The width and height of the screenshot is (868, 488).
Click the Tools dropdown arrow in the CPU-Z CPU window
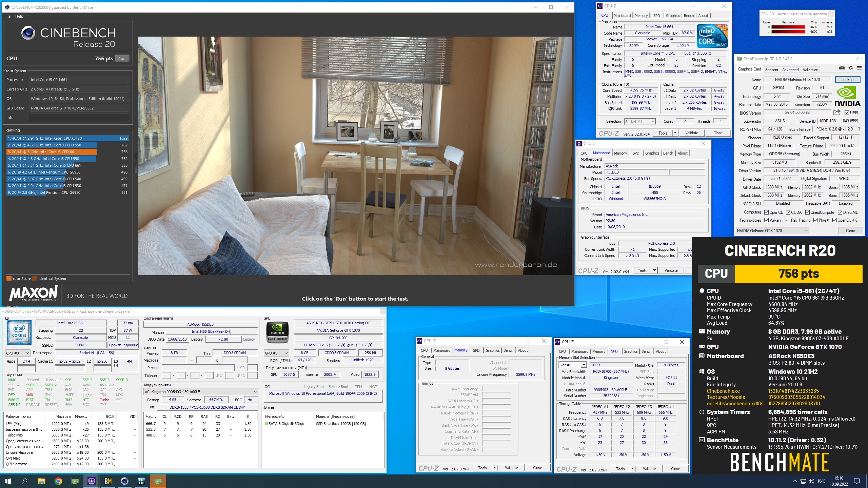point(675,133)
